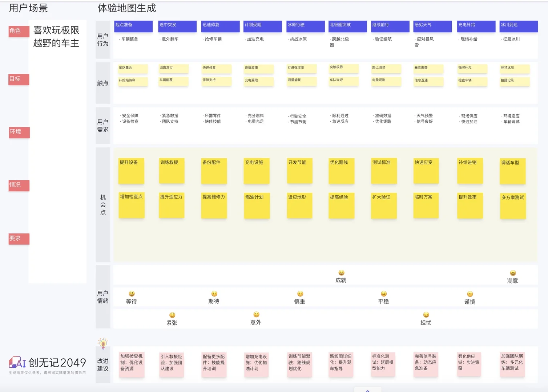
Task: Select the pink 增加充电设施 improvement note
Action: coord(257,364)
